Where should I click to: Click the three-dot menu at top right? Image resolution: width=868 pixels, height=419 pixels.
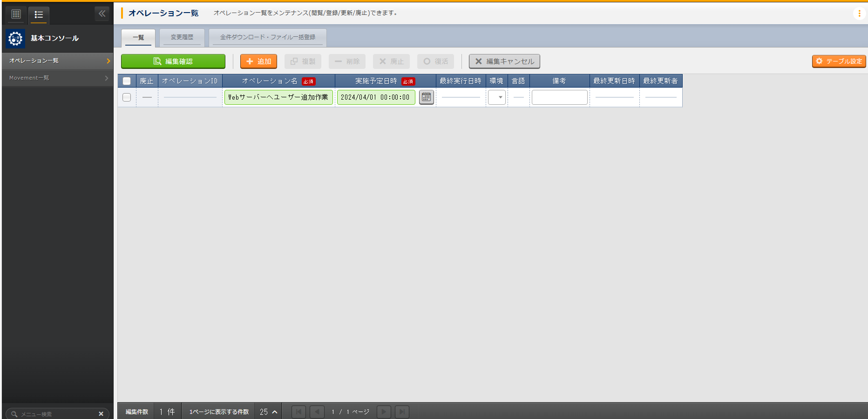(x=859, y=13)
